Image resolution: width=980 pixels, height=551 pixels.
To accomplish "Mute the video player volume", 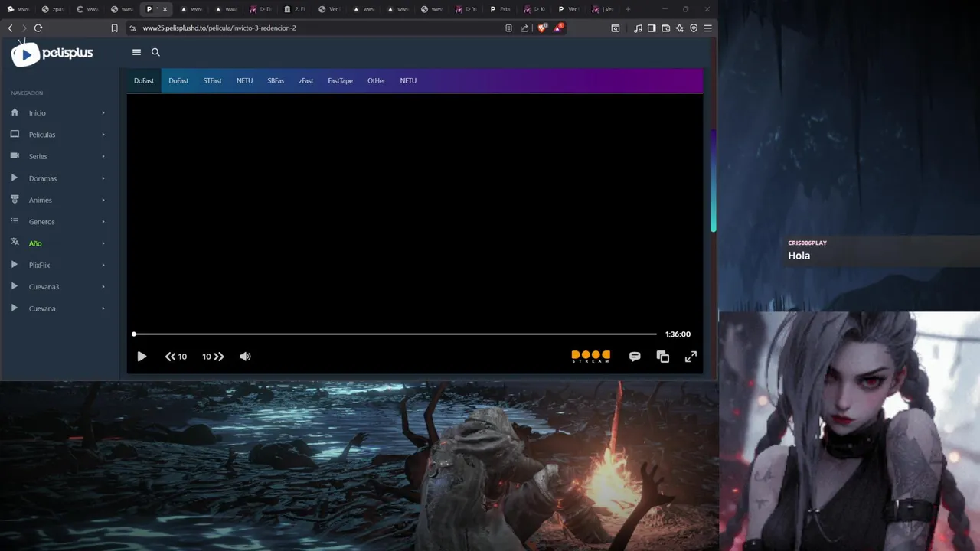I will pyautogui.click(x=245, y=357).
